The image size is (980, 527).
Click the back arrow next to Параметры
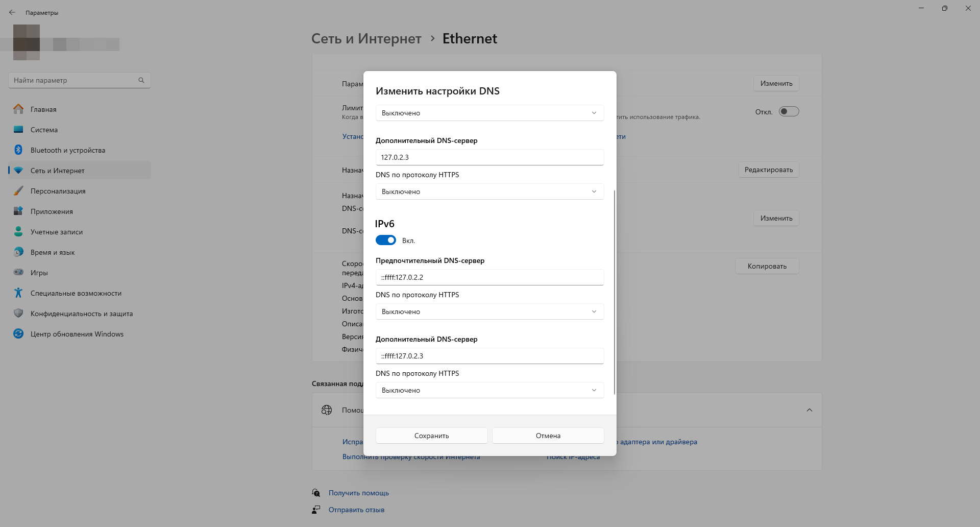pyautogui.click(x=12, y=13)
